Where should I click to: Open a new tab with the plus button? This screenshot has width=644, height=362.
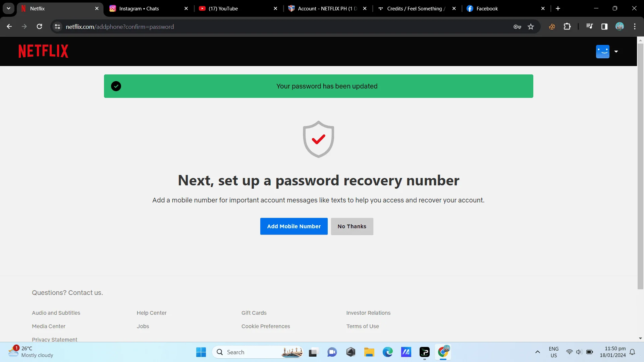[x=558, y=8]
